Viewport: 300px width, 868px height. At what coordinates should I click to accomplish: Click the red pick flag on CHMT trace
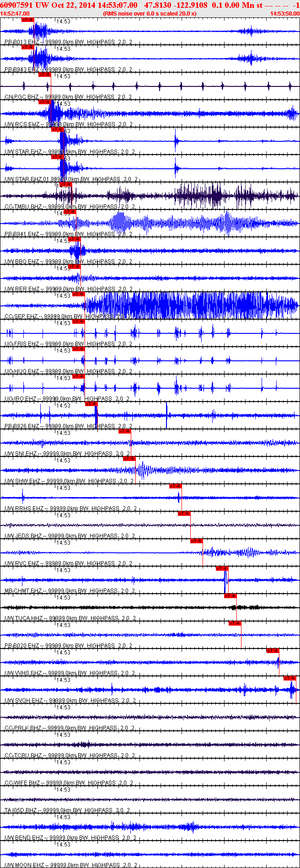tap(222, 568)
